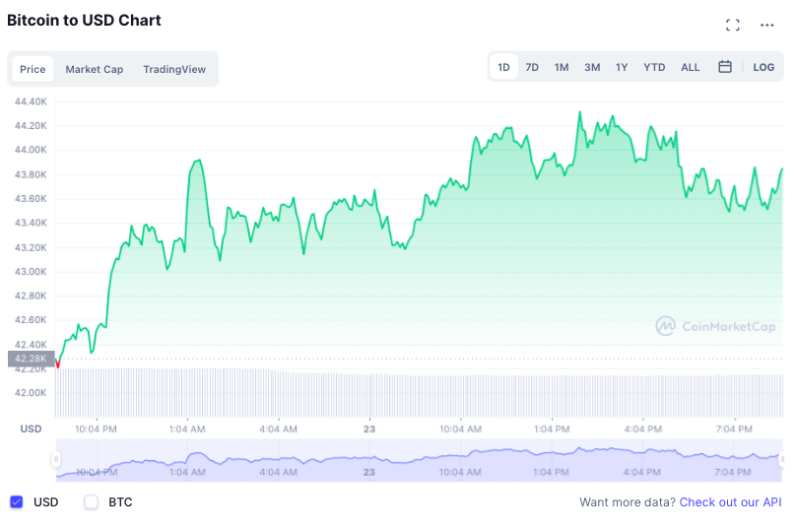Toggle the USD currency checkbox

(x=16, y=502)
